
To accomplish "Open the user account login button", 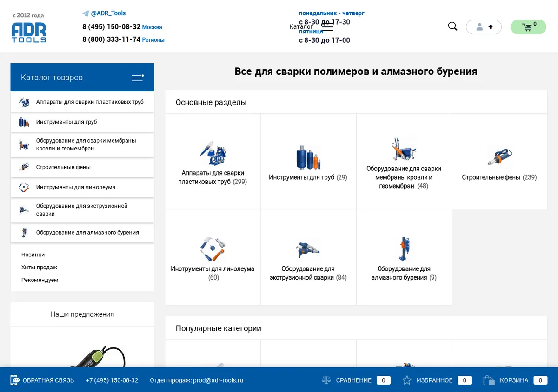I will [484, 27].
